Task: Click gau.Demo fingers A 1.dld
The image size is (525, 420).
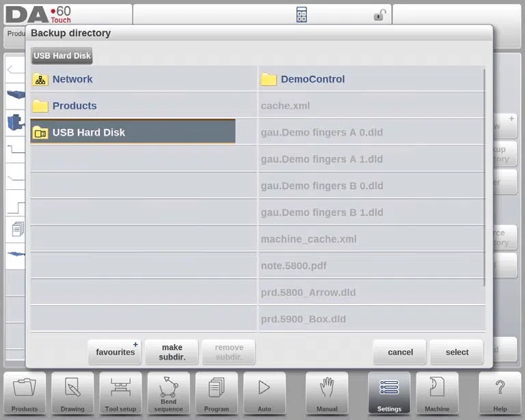Action: point(372,159)
